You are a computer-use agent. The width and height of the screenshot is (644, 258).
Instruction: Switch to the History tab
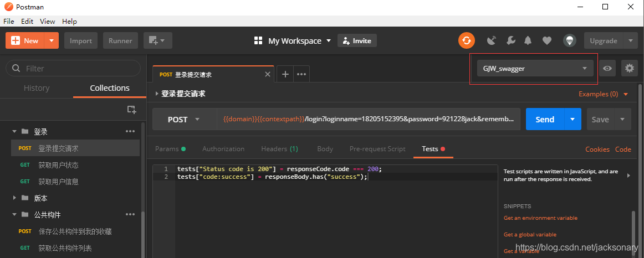(37, 88)
